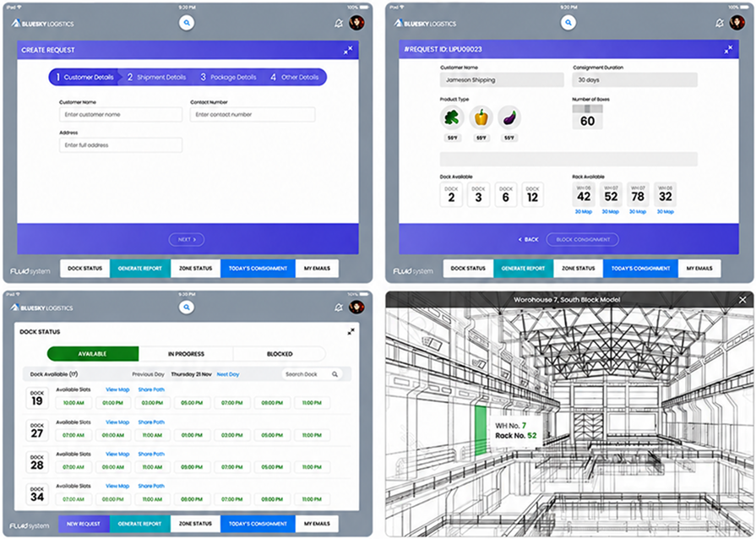
Task: Open Zone Status on Dock Status screen
Action: 195,524
